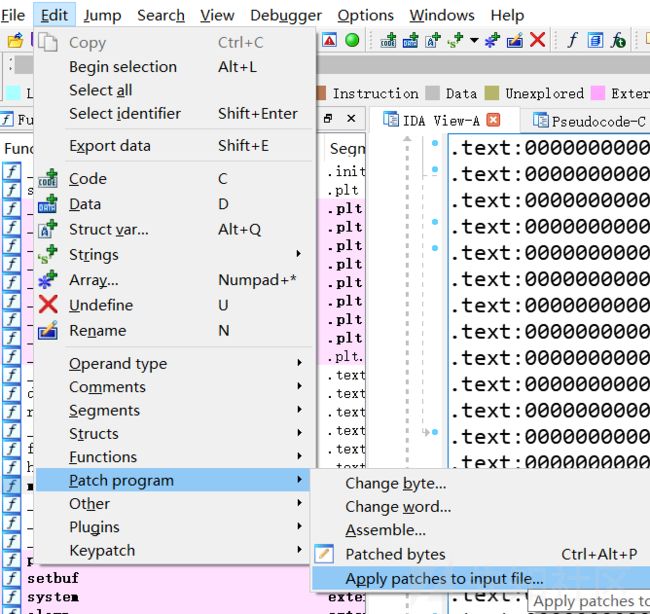Expand Keypatch submenu
The image size is (650, 614).
tap(173, 551)
